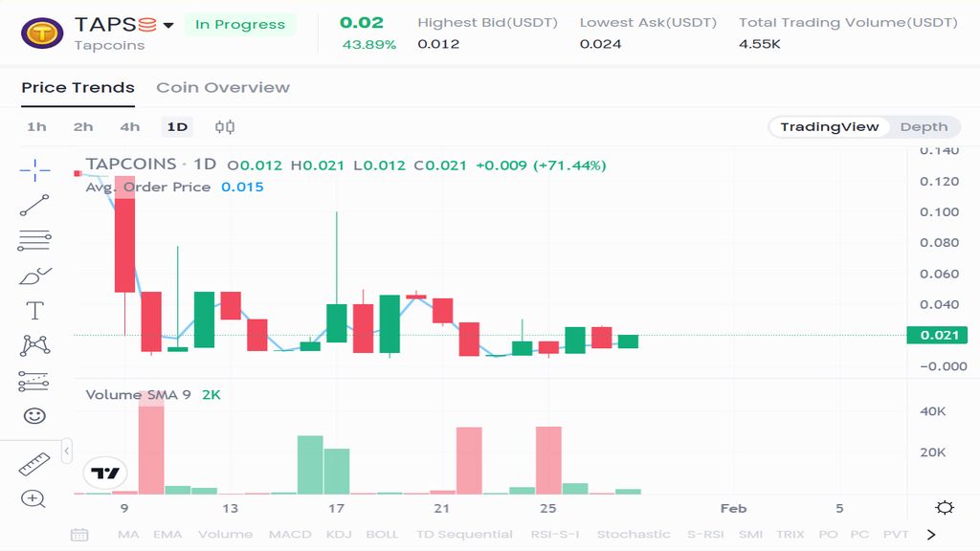Enable the PC indicator
This screenshot has height=551, width=980.
860,535
